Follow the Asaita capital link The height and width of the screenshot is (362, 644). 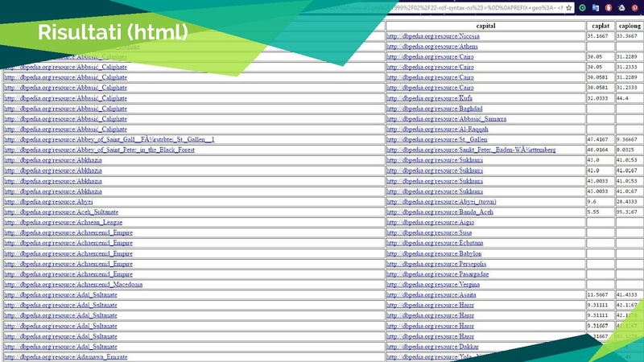pyautogui.click(x=431, y=294)
